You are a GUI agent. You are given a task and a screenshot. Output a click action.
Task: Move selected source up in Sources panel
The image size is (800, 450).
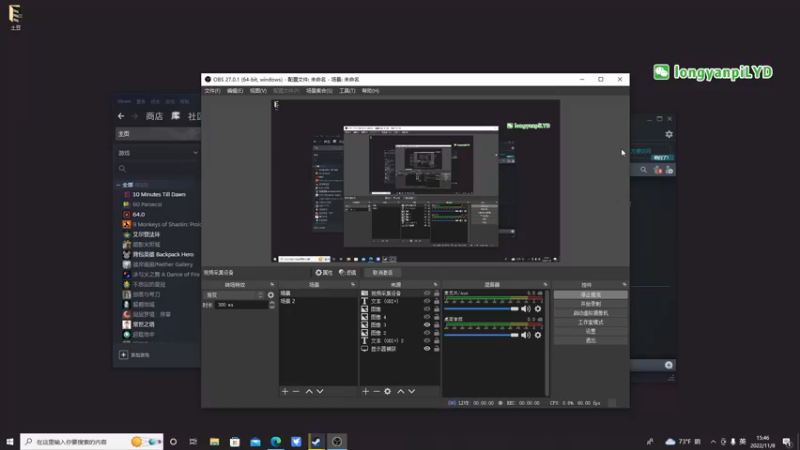coord(401,391)
